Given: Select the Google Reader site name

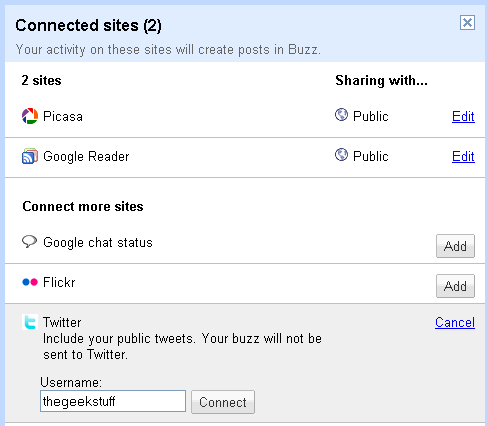Looking at the screenshot, I should [86, 157].
